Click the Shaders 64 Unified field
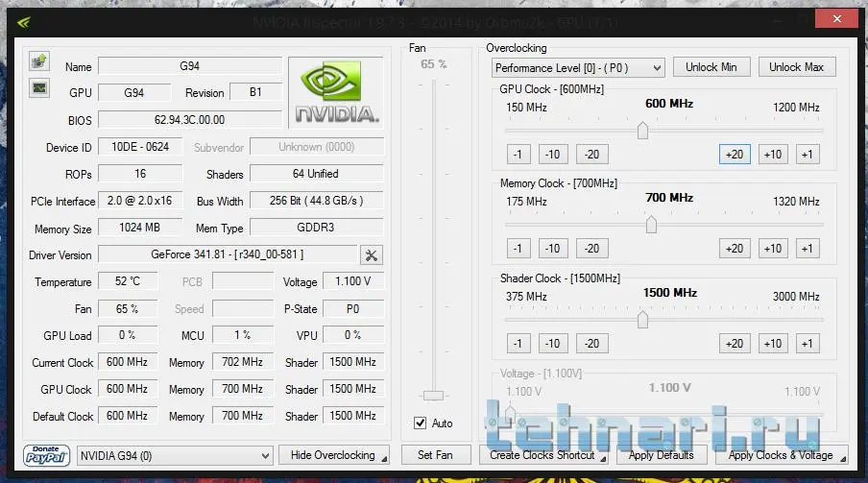Image resolution: width=868 pixels, height=483 pixels. (x=316, y=174)
